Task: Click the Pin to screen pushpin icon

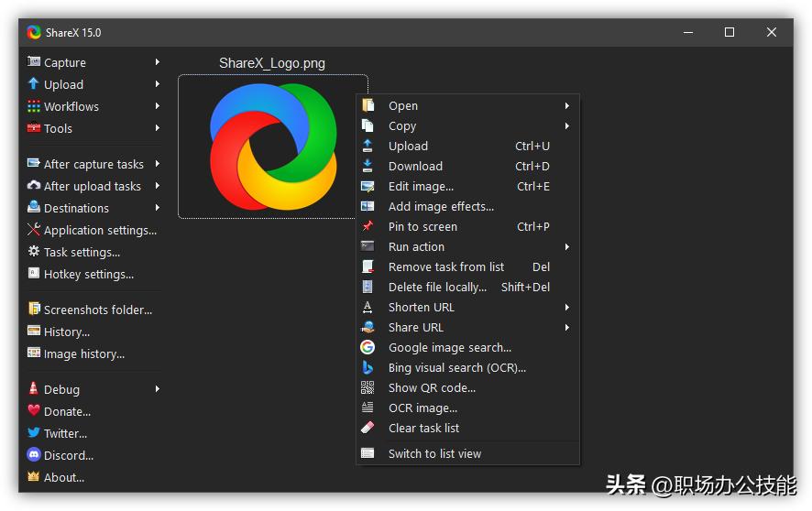Action: 368,226
